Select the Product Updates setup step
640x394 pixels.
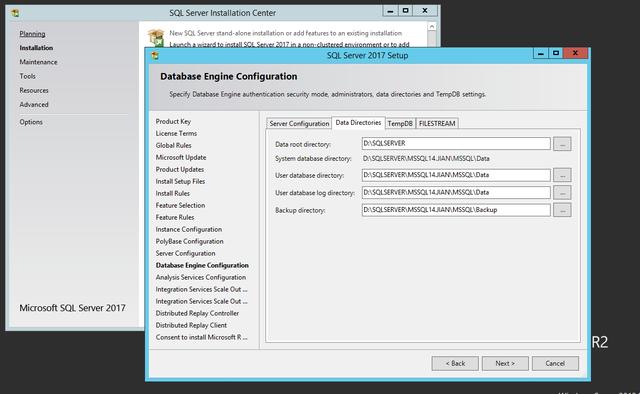pyautogui.click(x=180, y=169)
